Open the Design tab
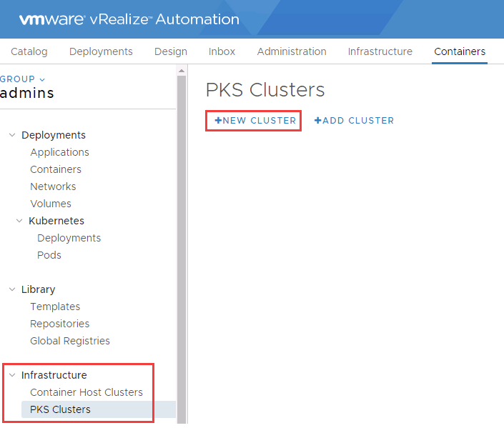This screenshot has height=428, width=504. click(x=171, y=51)
